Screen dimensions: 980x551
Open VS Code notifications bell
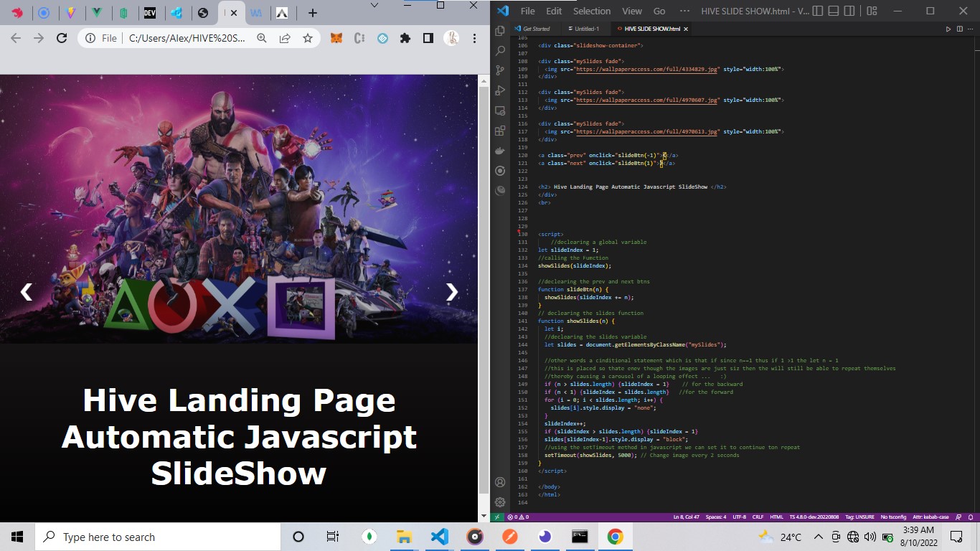[971, 517]
